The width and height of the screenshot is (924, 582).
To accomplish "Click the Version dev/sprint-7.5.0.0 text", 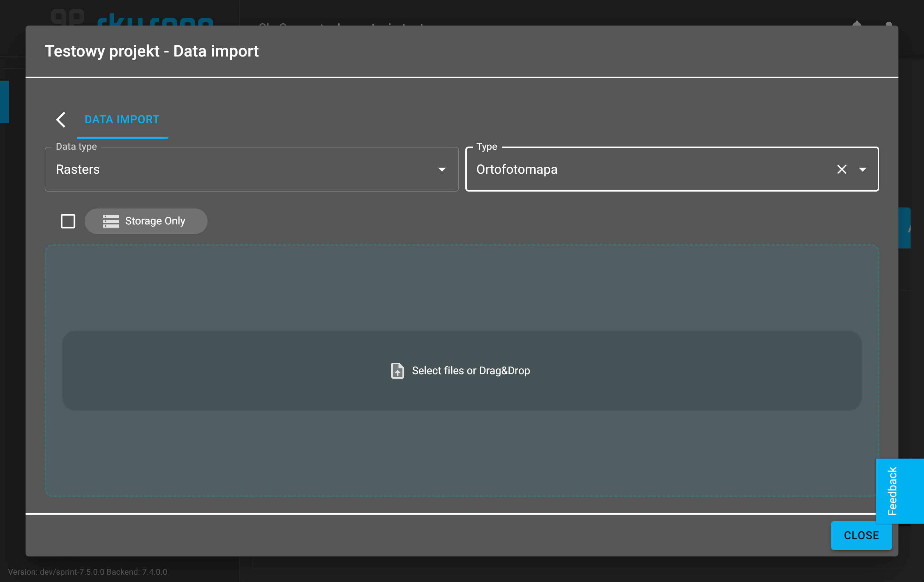I will 88,572.
